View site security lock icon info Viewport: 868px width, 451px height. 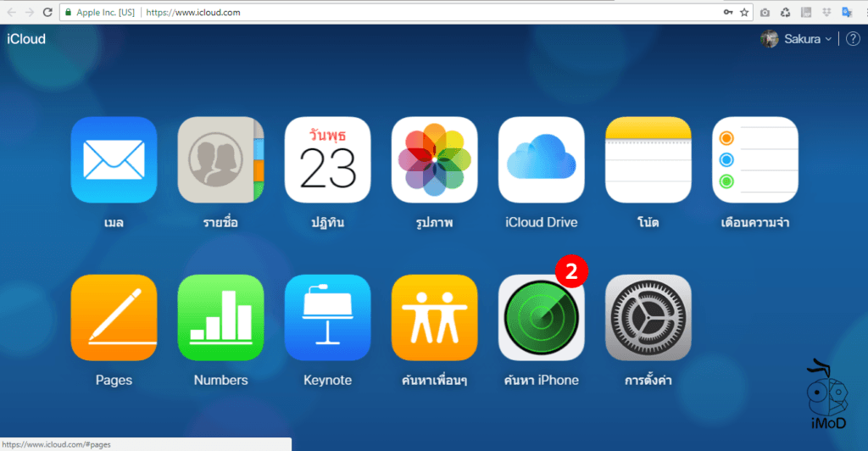point(68,12)
